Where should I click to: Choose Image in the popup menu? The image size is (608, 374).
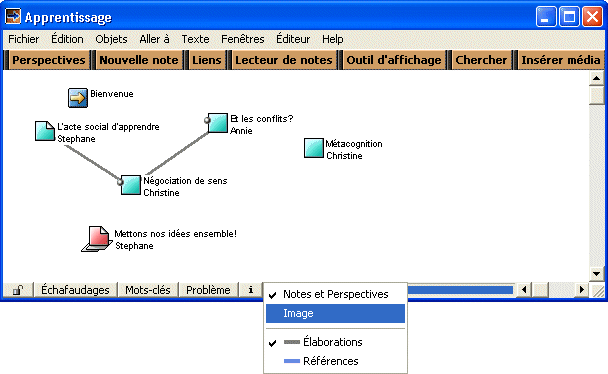[x=335, y=313]
